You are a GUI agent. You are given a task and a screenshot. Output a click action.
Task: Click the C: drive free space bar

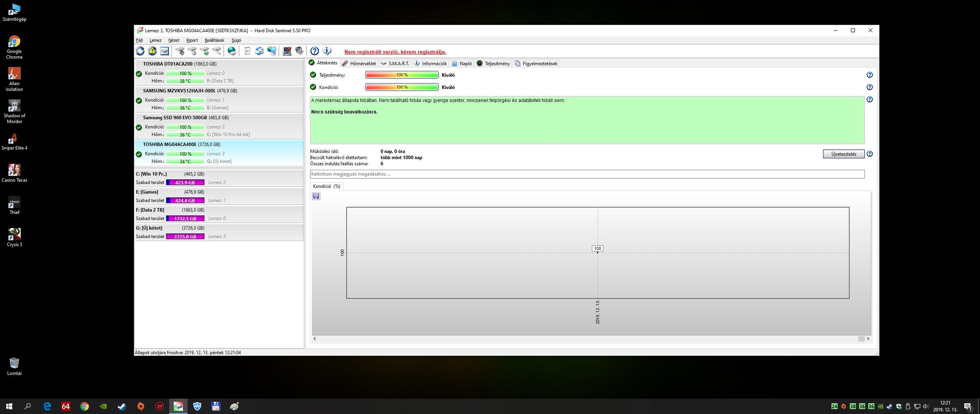(x=185, y=183)
